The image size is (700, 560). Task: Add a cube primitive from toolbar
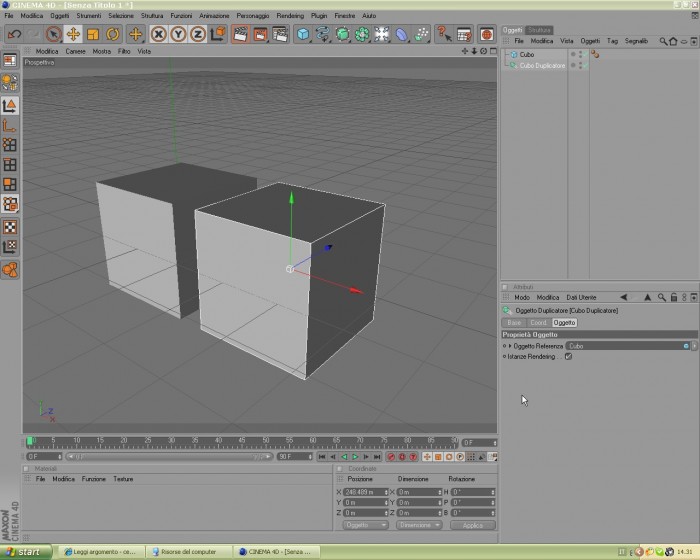tap(303, 34)
